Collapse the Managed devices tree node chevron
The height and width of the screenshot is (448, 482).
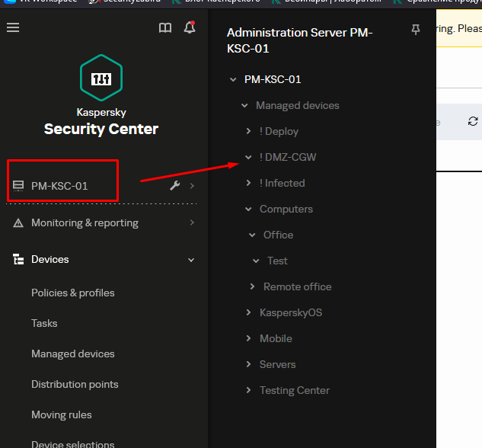tap(244, 105)
